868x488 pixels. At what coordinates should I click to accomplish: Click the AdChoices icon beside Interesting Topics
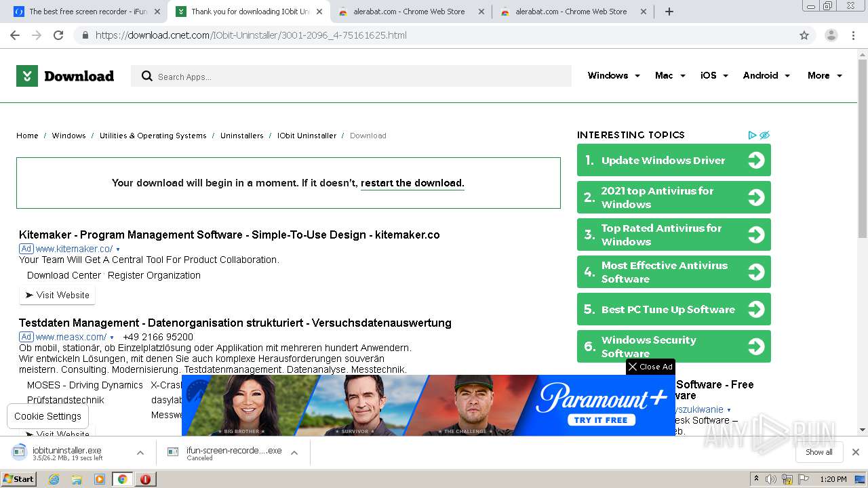pyautogui.click(x=752, y=135)
